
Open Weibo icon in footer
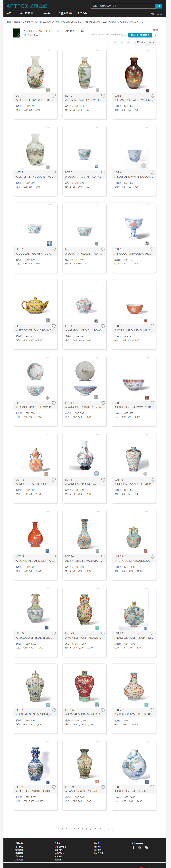click(x=140, y=847)
